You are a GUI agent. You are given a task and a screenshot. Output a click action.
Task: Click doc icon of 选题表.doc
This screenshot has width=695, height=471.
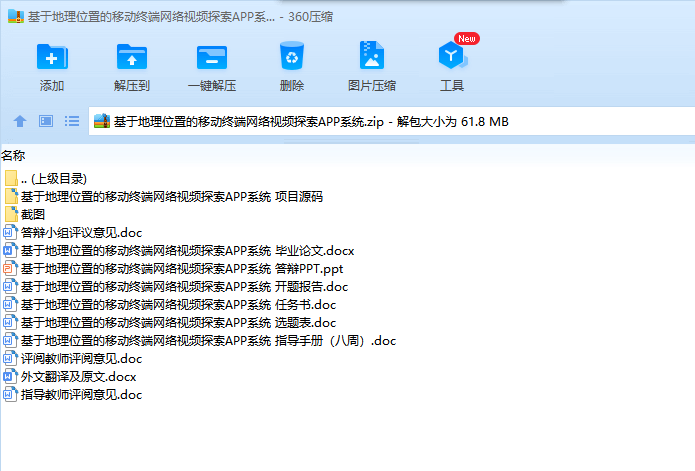[x=10, y=322]
